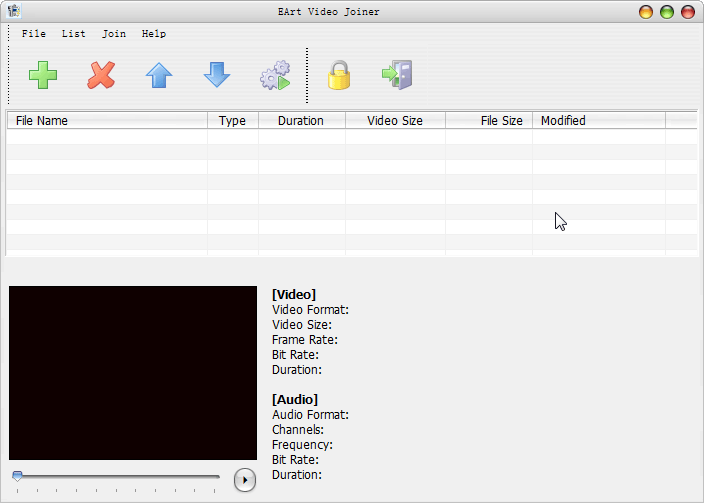Image resolution: width=704 pixels, height=503 pixels.
Task: Click the exit door icon
Action: coord(397,75)
